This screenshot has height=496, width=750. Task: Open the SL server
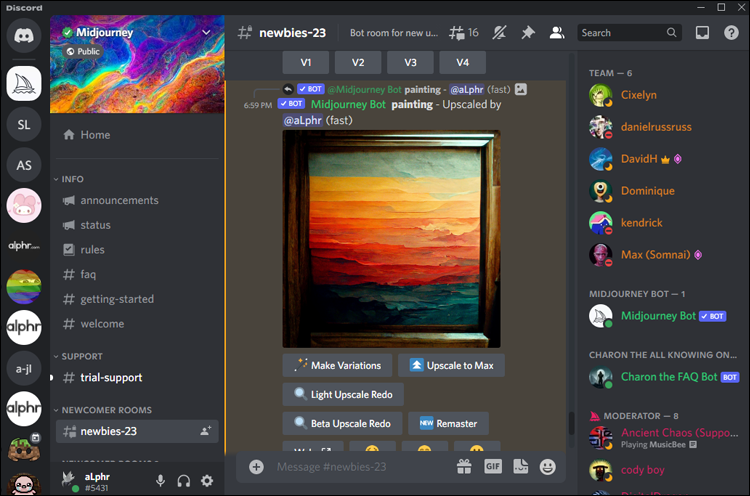pos(23,124)
